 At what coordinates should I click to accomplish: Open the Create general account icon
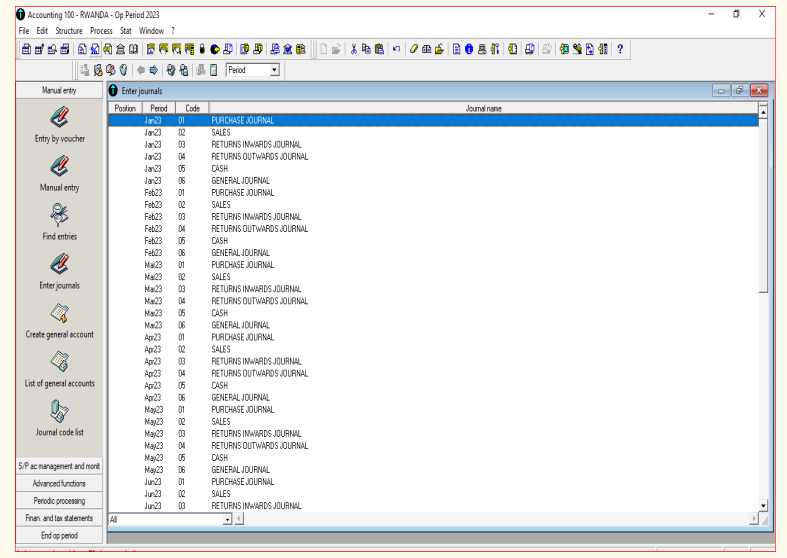[x=59, y=313]
